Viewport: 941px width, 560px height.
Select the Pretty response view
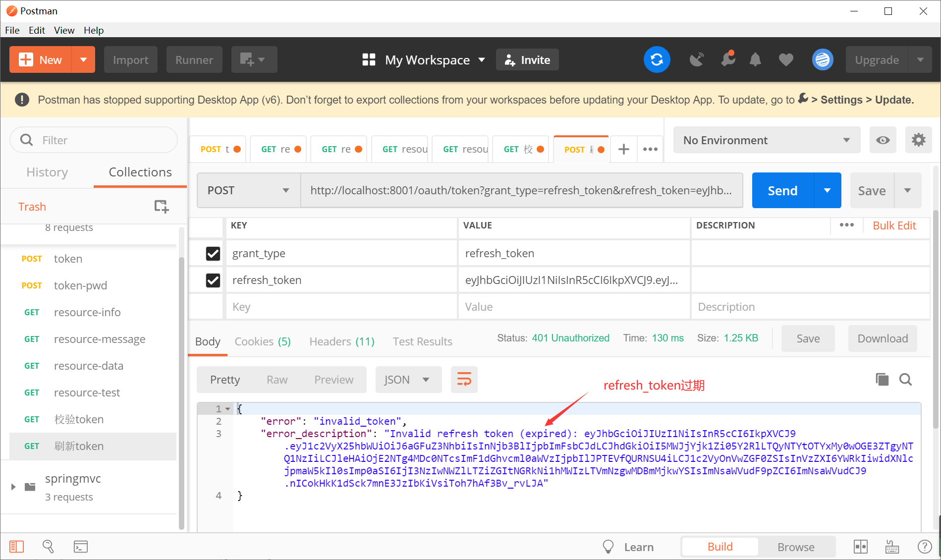point(225,380)
